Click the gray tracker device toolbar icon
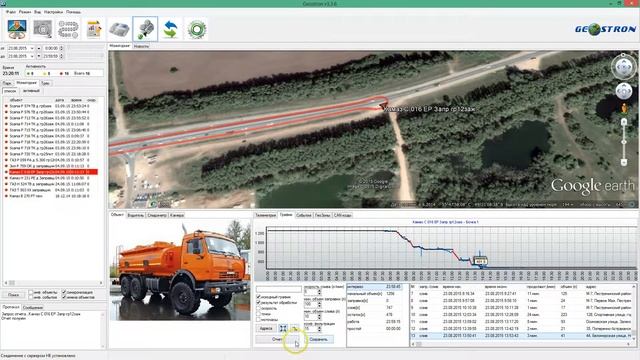Image resolution: width=640 pixels, height=360 pixels. click(119, 29)
